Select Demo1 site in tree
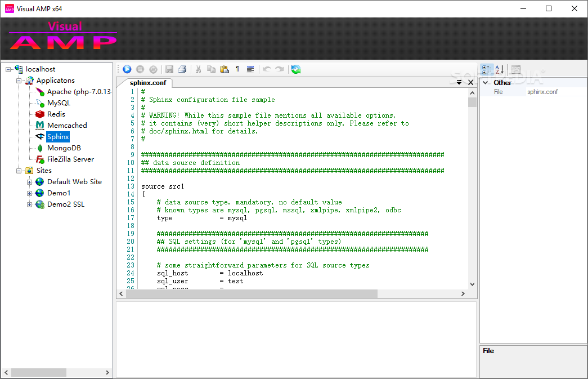The image size is (588, 379). pos(59,193)
